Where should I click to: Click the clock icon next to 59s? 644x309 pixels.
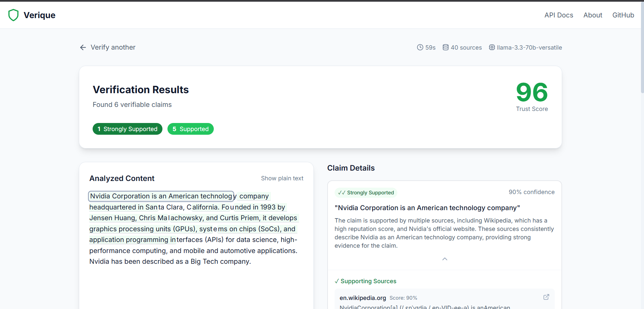pyautogui.click(x=420, y=48)
